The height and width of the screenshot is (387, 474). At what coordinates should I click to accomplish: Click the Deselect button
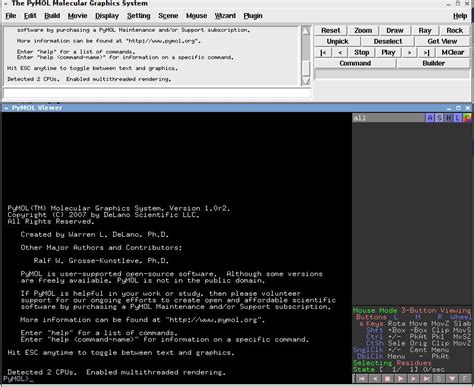point(388,41)
